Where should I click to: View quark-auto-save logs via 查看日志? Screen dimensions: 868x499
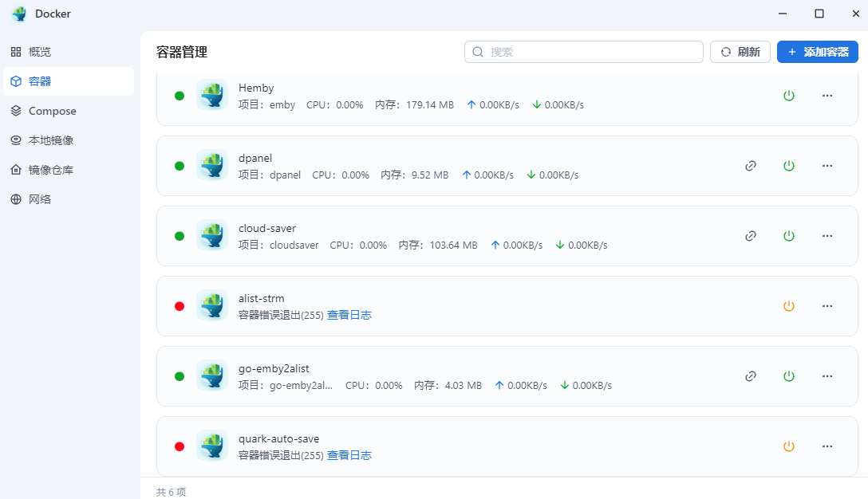click(349, 455)
